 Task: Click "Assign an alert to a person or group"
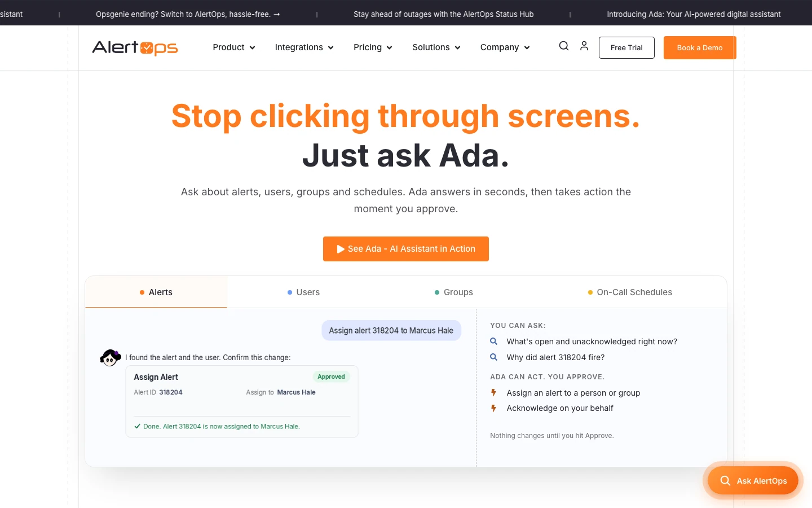point(573,393)
